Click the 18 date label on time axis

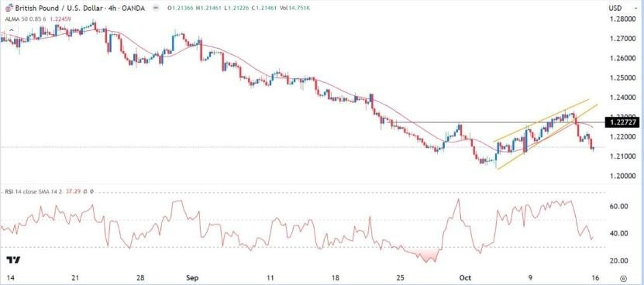coord(335,277)
